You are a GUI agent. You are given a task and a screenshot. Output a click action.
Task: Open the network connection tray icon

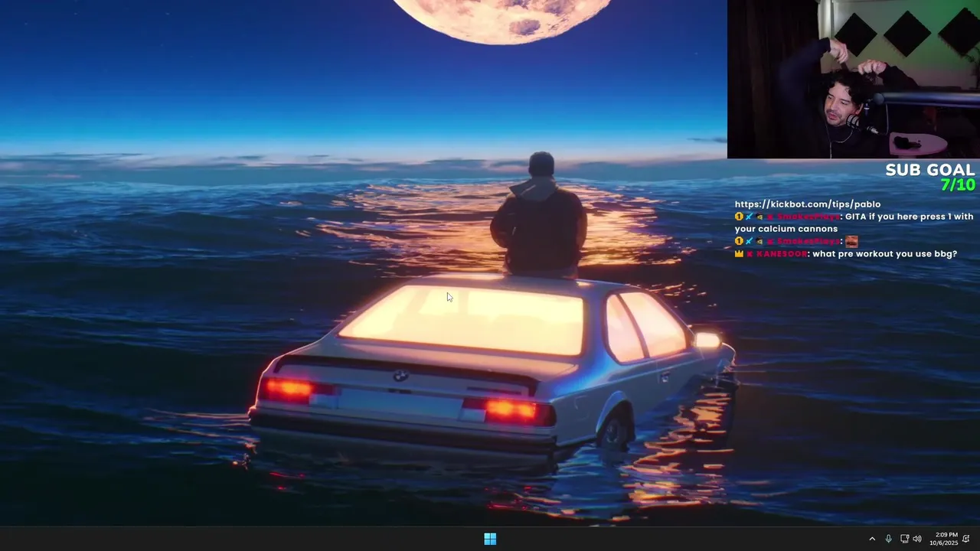tap(904, 539)
